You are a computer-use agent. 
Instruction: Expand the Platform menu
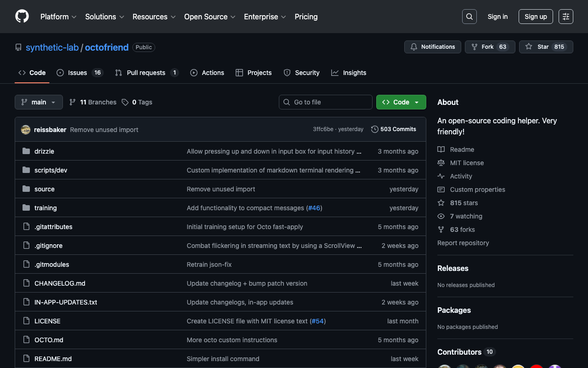tap(58, 17)
